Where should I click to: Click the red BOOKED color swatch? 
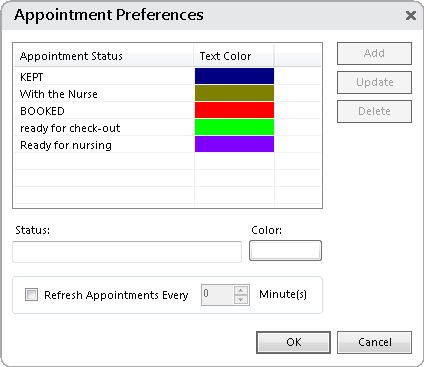(x=234, y=110)
